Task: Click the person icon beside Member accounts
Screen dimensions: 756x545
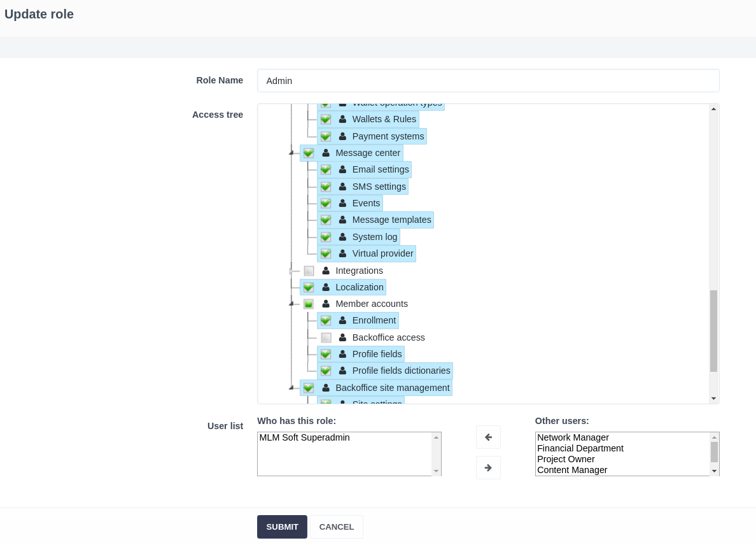Action: (x=326, y=304)
